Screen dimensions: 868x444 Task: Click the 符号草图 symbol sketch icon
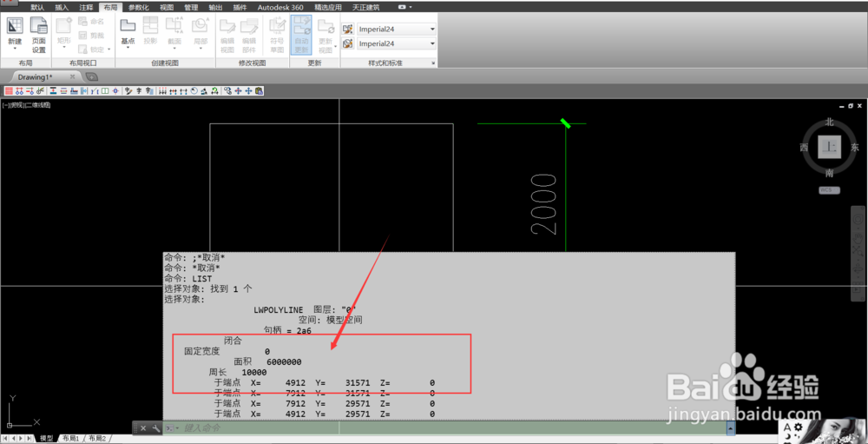pos(277,26)
